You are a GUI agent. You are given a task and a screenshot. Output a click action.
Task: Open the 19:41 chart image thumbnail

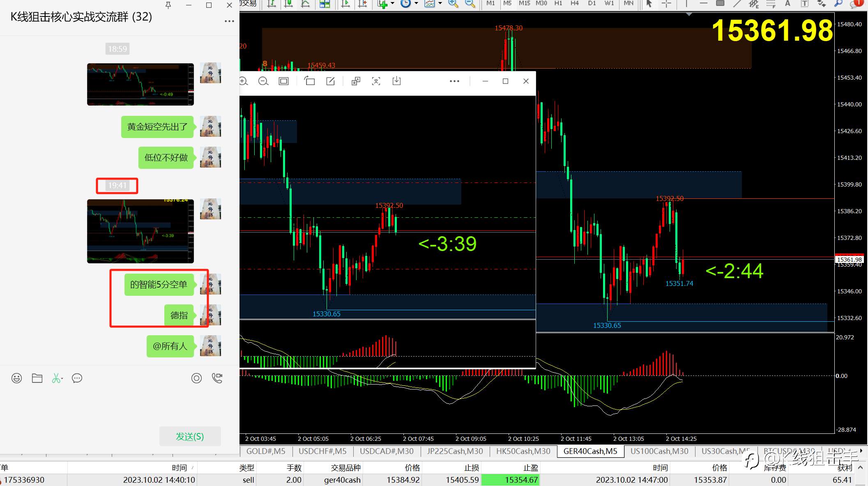(140, 231)
